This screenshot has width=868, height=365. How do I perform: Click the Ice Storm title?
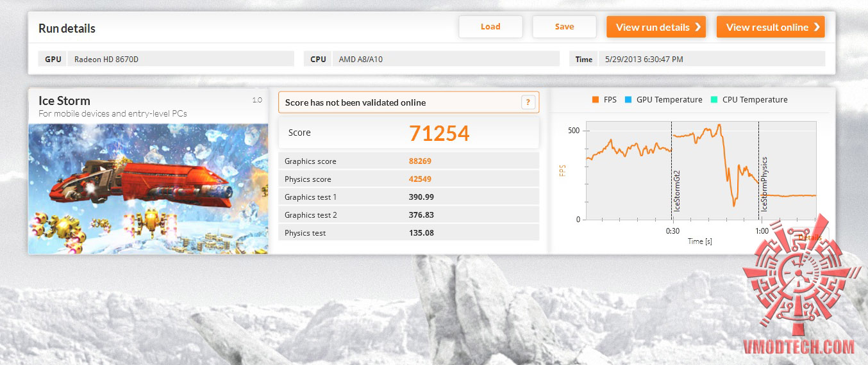pos(64,101)
